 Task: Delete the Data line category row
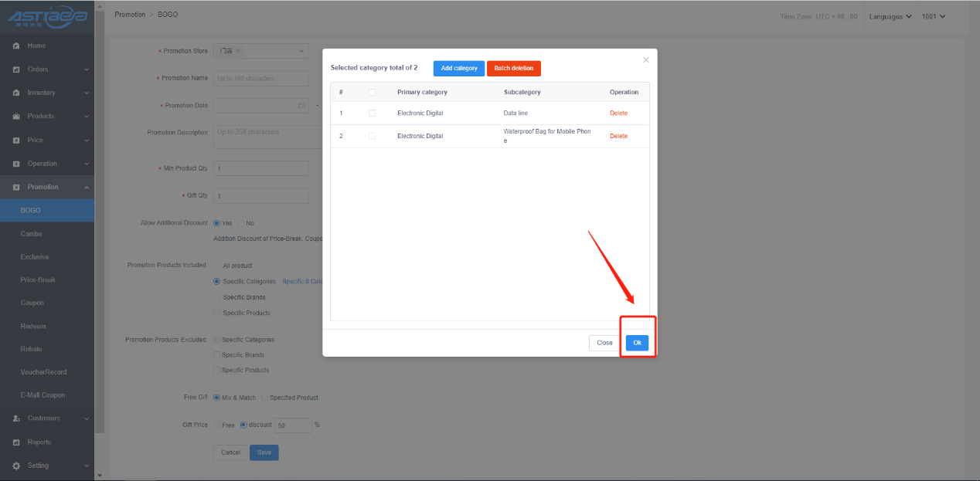point(618,113)
